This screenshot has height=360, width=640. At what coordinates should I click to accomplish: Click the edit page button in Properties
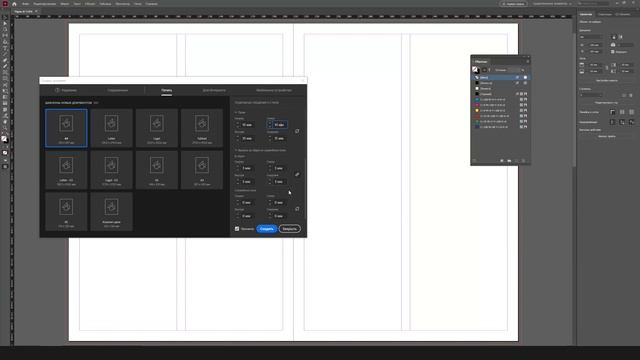coord(607,103)
